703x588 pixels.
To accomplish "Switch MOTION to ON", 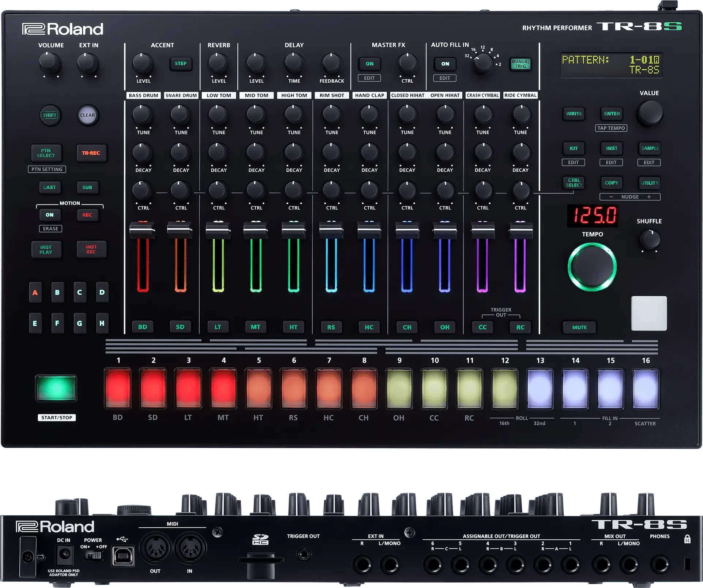I will coord(50,215).
